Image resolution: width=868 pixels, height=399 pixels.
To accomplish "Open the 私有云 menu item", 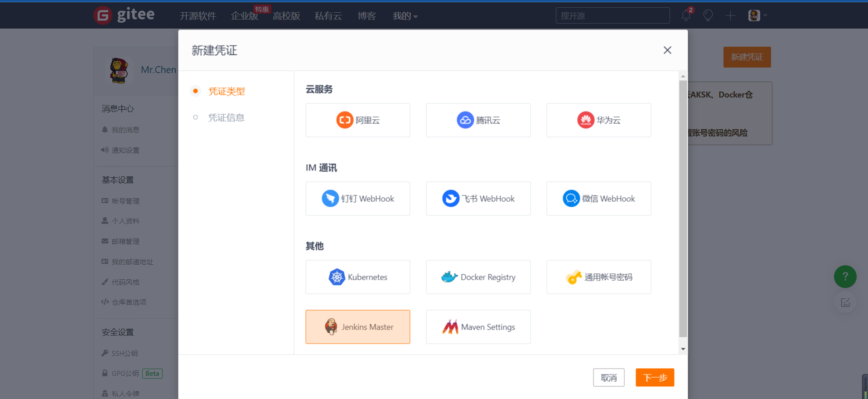I will tap(328, 16).
